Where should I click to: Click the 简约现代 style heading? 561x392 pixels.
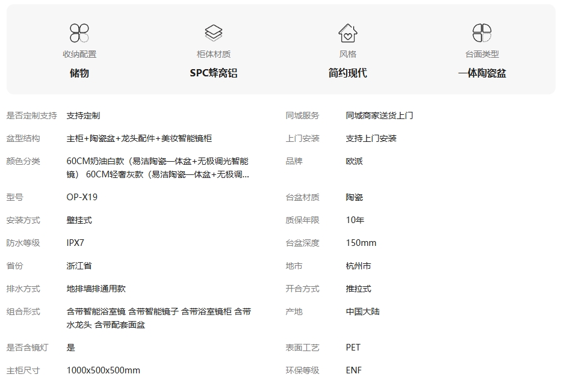(347, 73)
